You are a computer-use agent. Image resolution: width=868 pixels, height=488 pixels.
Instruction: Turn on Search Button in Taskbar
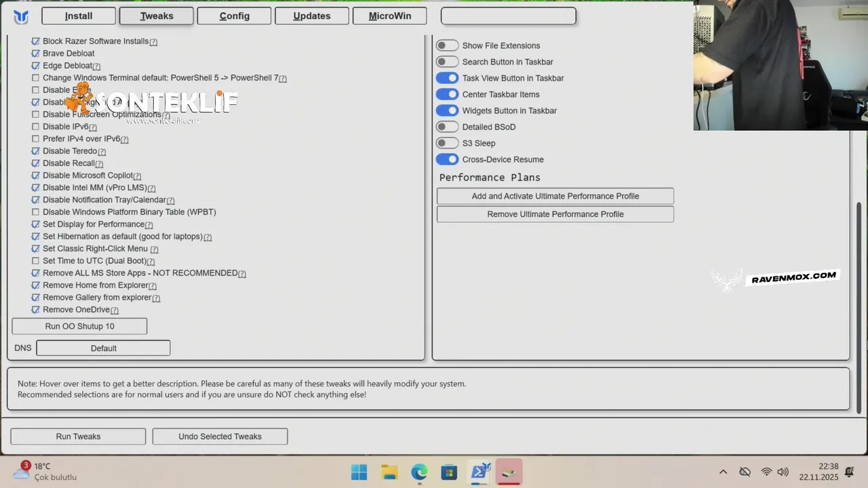point(448,62)
